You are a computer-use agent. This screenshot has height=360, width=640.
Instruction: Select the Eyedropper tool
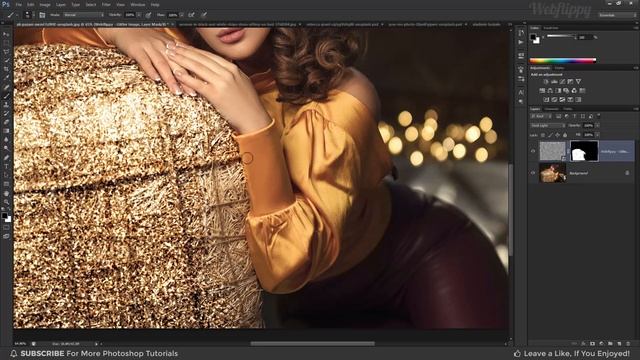pyautogui.click(x=6, y=78)
